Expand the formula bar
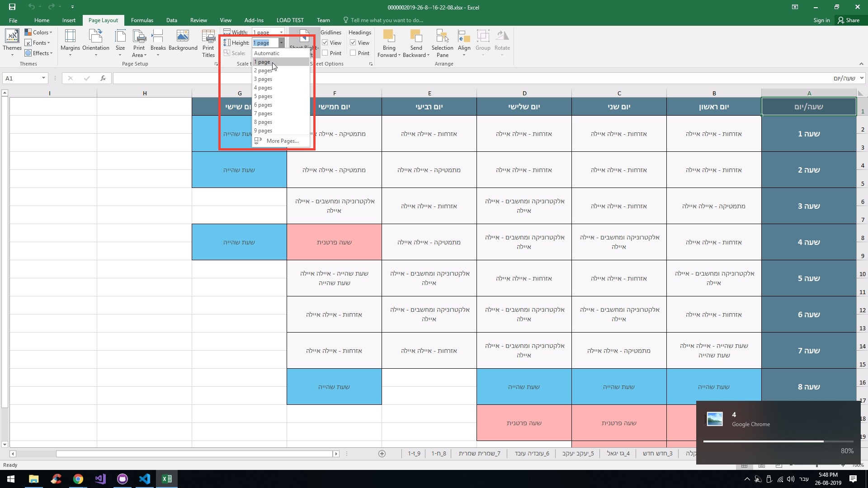 pos(862,78)
